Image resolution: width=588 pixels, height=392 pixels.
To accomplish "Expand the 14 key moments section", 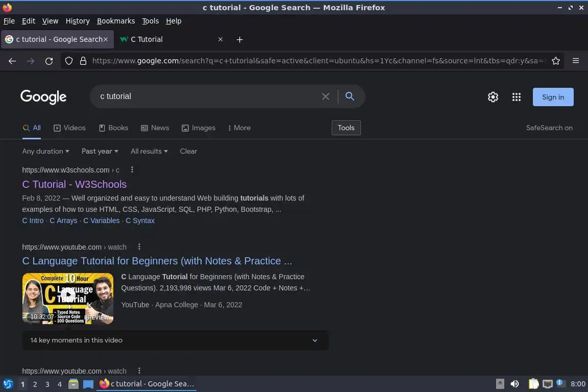I will 176,340.
